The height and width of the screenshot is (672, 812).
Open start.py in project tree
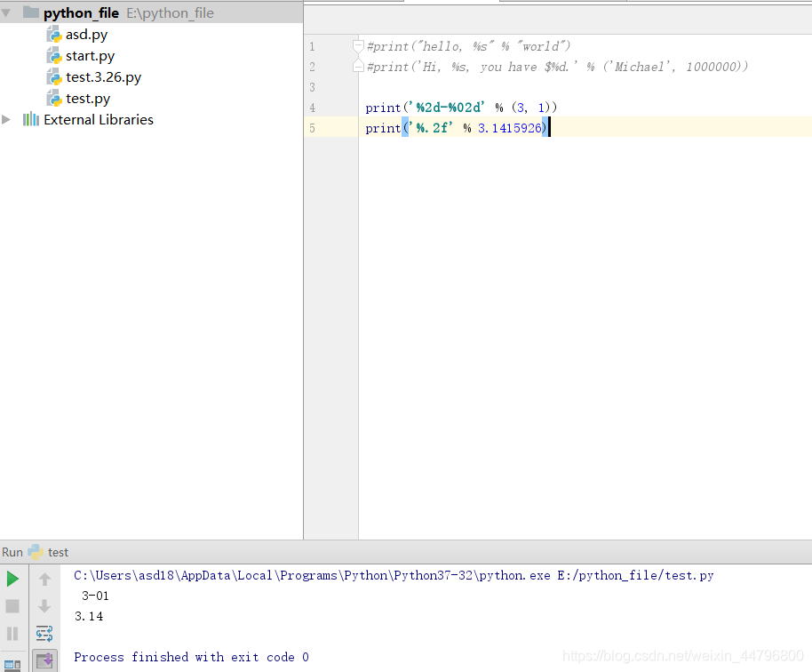pyautogui.click(x=90, y=56)
